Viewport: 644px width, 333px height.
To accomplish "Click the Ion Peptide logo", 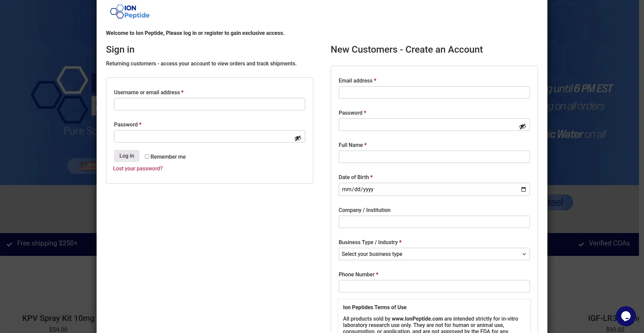I will point(130,12).
